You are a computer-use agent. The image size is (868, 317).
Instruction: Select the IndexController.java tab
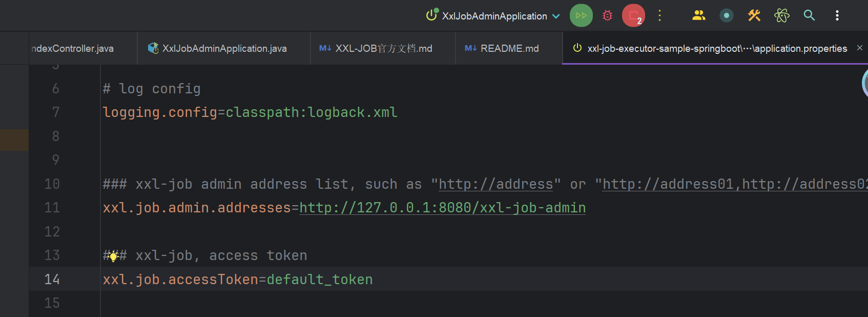tap(72, 48)
